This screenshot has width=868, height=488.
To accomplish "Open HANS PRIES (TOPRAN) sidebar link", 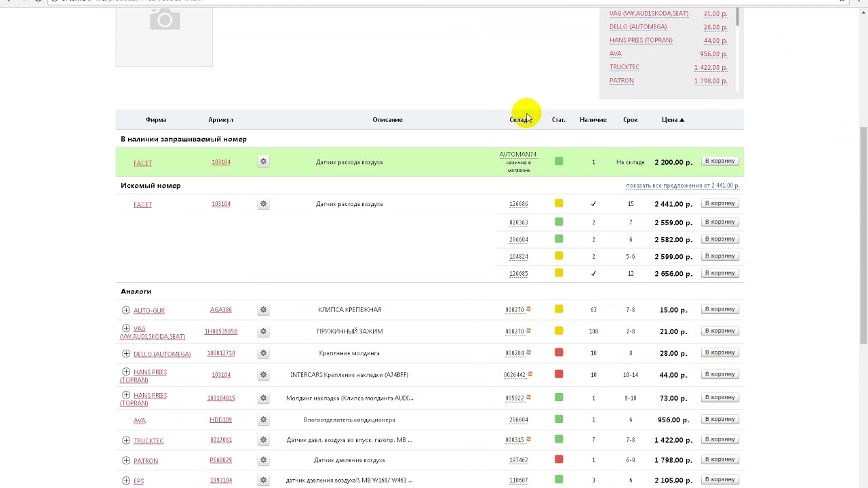I will [641, 40].
